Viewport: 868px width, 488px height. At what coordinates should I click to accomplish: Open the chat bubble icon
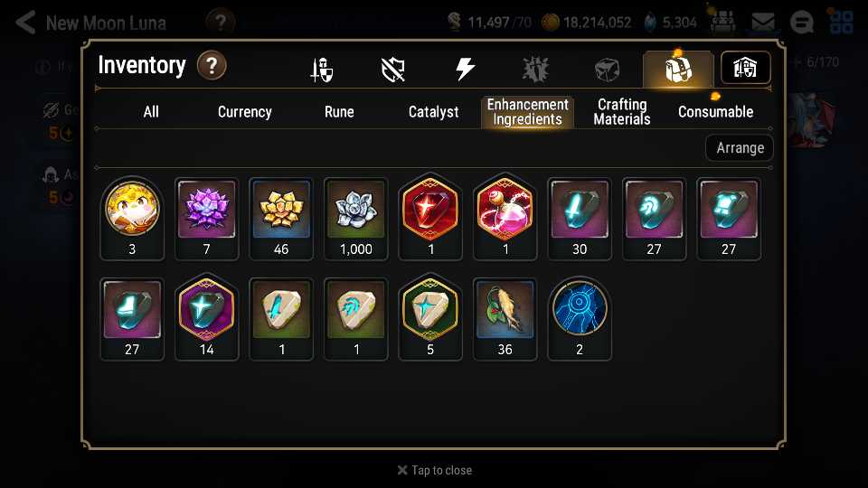point(801,23)
